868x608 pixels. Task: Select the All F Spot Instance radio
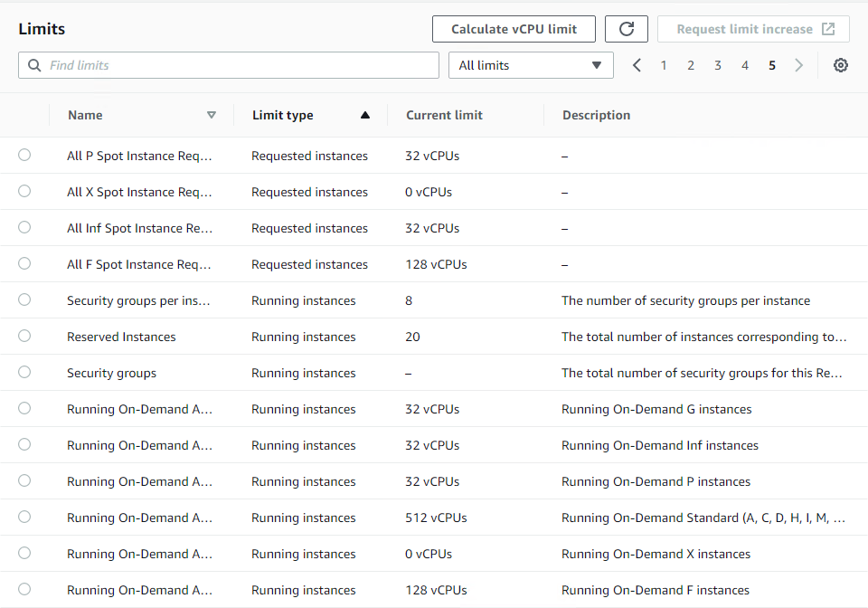pyautogui.click(x=24, y=263)
